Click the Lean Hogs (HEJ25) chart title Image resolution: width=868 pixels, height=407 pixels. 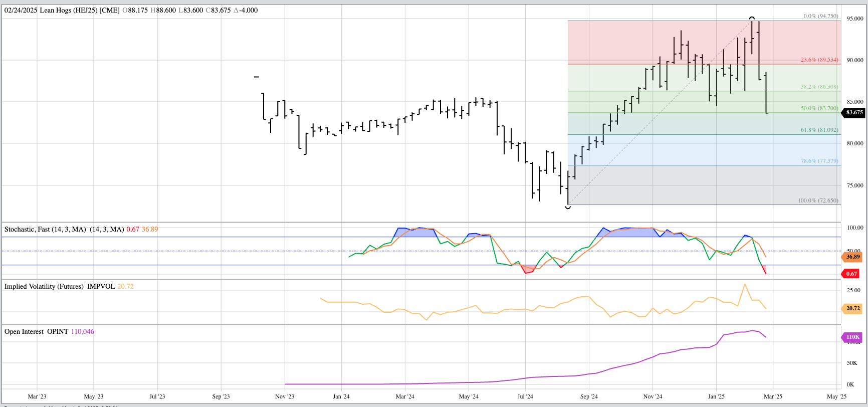coord(79,10)
